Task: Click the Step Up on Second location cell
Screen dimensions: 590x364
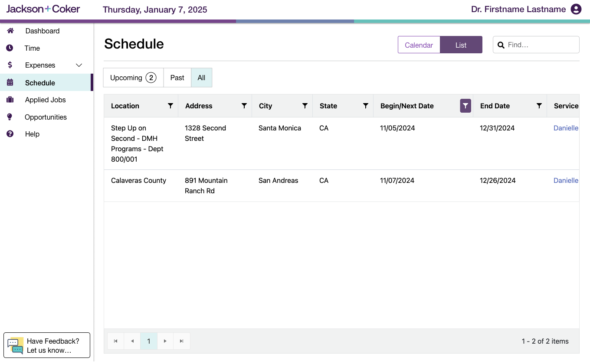Action: click(141, 143)
